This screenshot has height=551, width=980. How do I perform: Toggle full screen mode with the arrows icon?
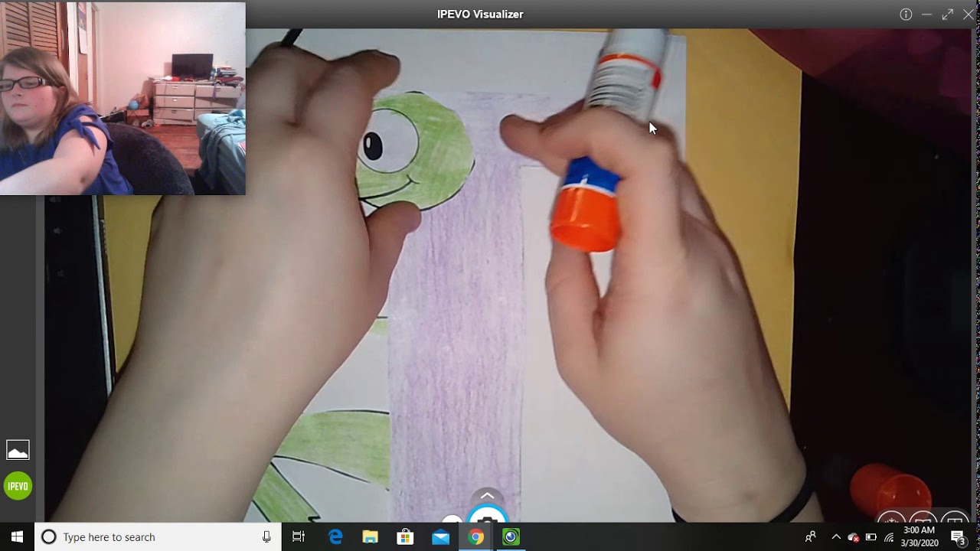tap(948, 15)
